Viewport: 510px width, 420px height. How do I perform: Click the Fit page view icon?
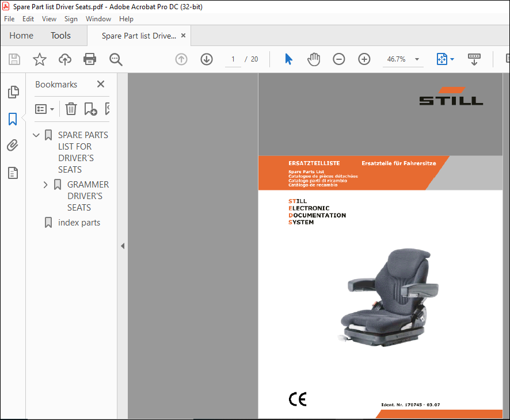click(442, 59)
